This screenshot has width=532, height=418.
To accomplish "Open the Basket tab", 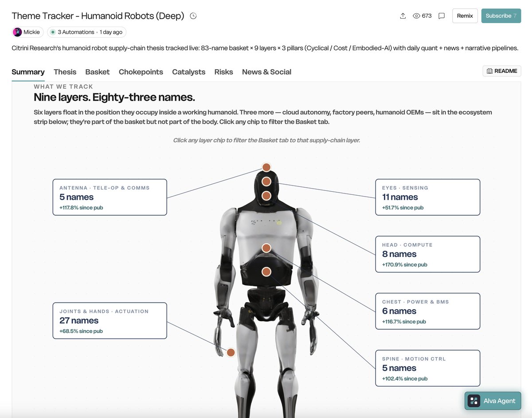I will [98, 72].
